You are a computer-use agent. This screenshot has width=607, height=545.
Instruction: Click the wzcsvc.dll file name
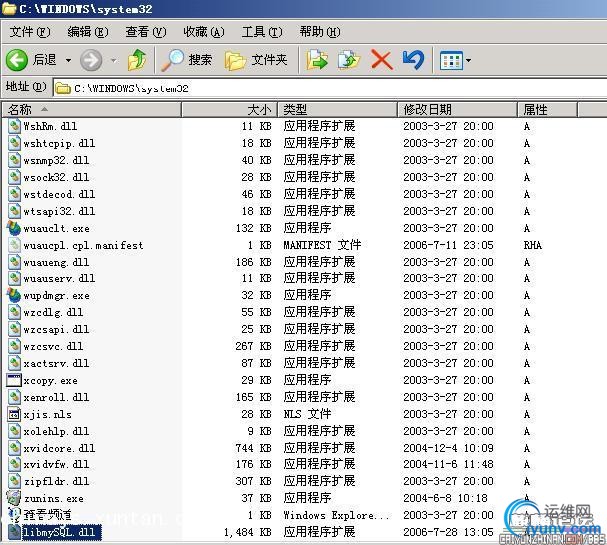pyautogui.click(x=53, y=346)
